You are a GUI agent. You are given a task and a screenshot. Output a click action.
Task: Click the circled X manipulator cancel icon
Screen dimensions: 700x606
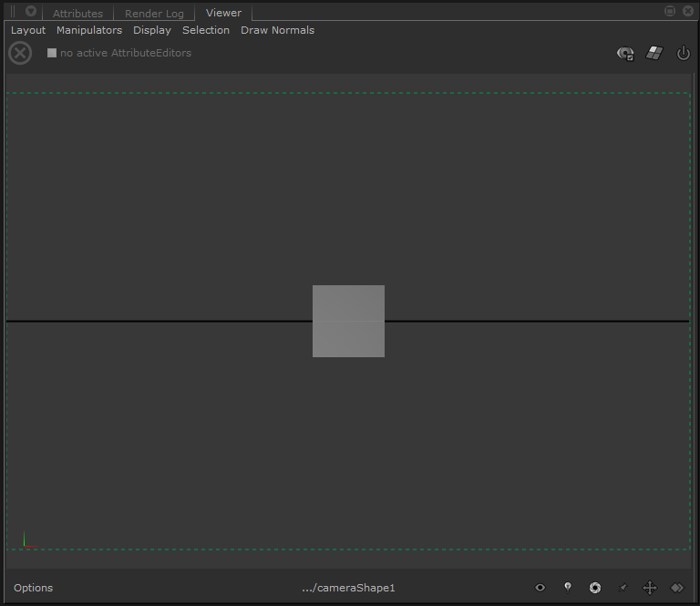(x=20, y=53)
